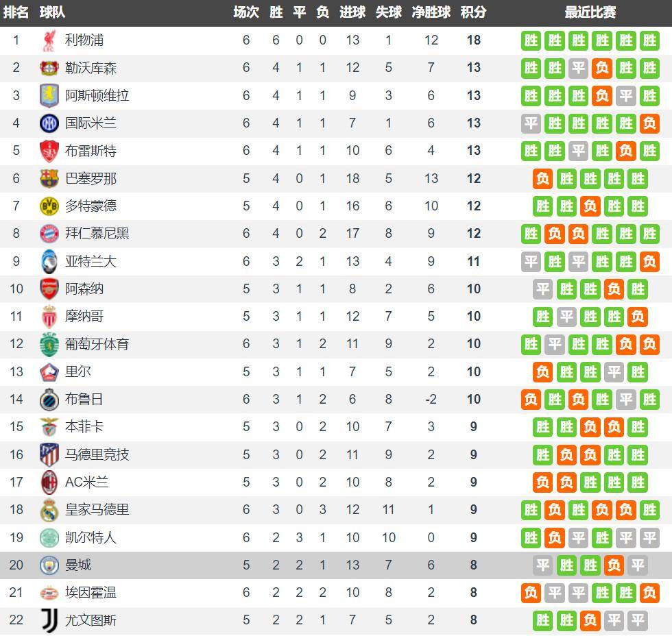Viewport: 672px width, 636px height.
Task: Click Inter Milan's first gray 平 badge
Action: [531, 123]
